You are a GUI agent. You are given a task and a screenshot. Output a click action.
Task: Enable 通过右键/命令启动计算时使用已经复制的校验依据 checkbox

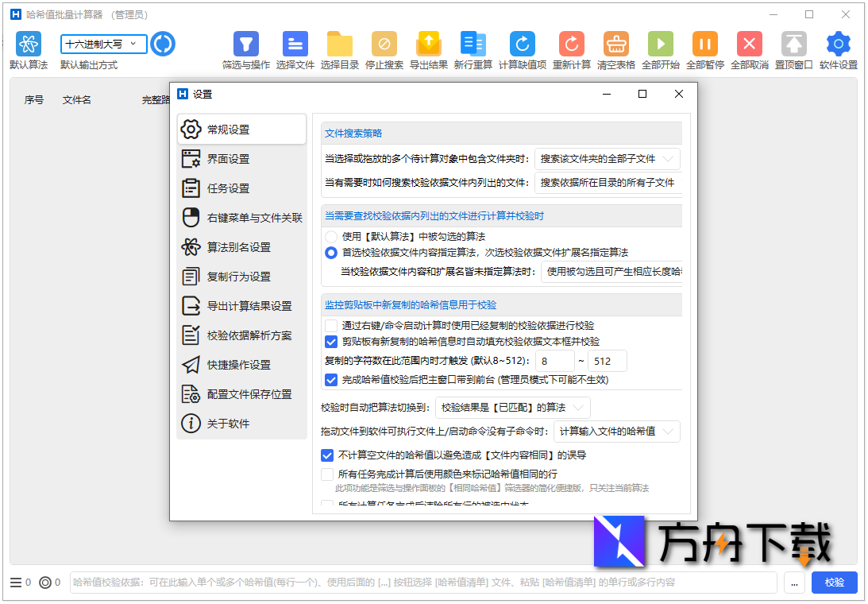coord(331,325)
